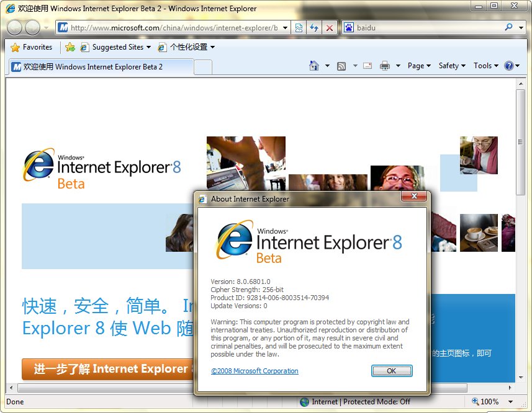Click the Internet Explorer 8 Beta logo on the webpage
This screenshot has height=413, width=532.
102,169
